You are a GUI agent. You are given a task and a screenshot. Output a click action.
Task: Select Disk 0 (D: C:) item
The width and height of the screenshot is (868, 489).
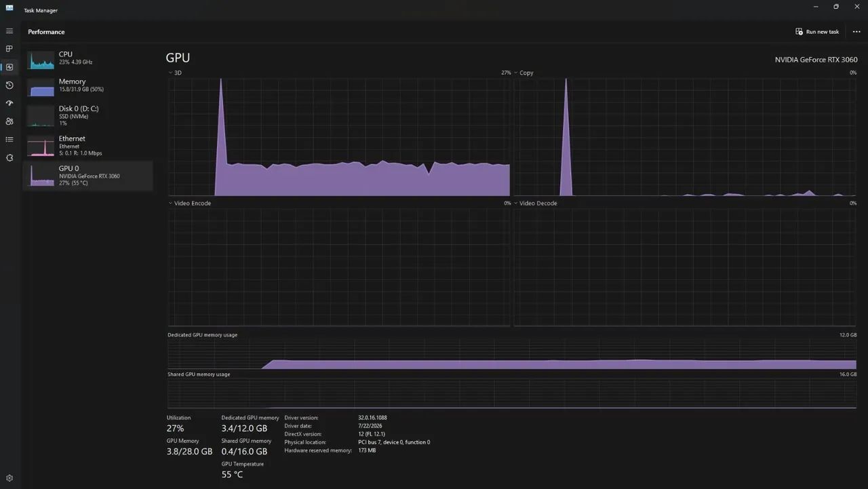click(x=88, y=115)
